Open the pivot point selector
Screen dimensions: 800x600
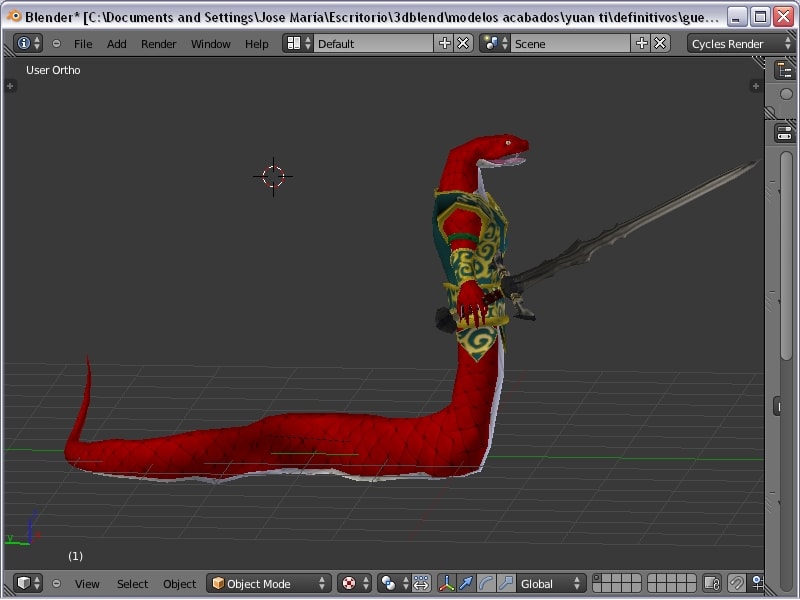[394, 583]
